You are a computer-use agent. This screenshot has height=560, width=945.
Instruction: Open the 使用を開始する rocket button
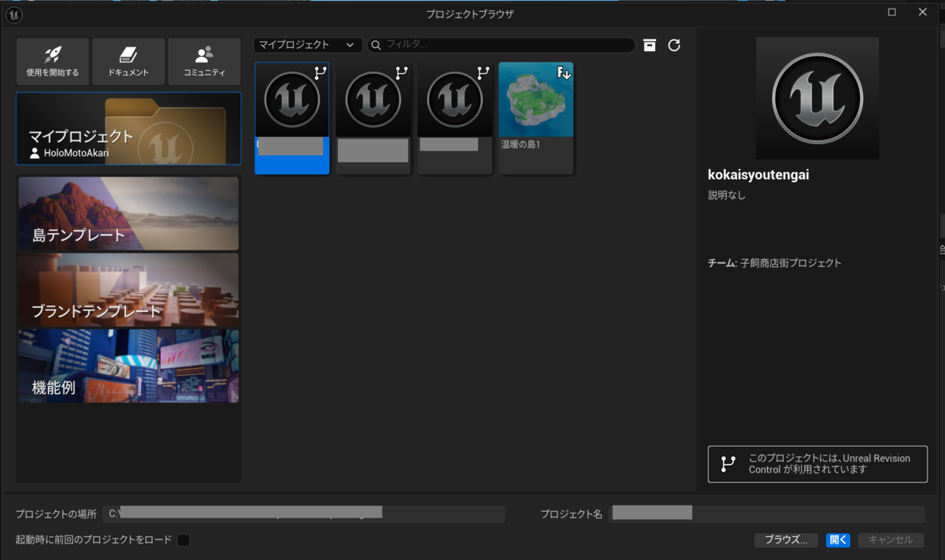[53, 61]
